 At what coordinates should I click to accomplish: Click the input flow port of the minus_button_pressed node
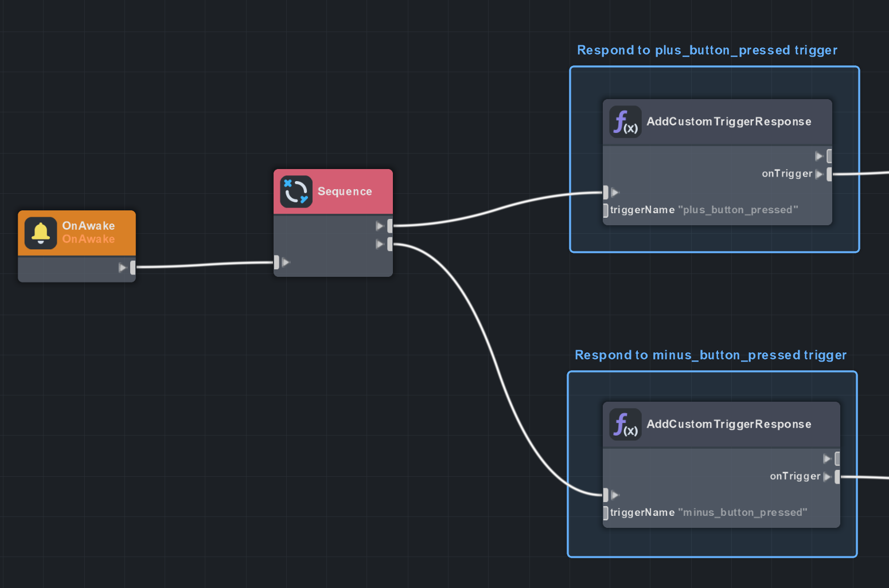606,495
